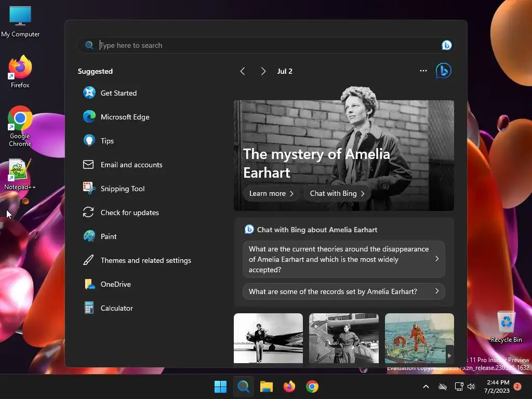Click the Windows Start button
Screen dimensions: 532x399
coord(220,387)
